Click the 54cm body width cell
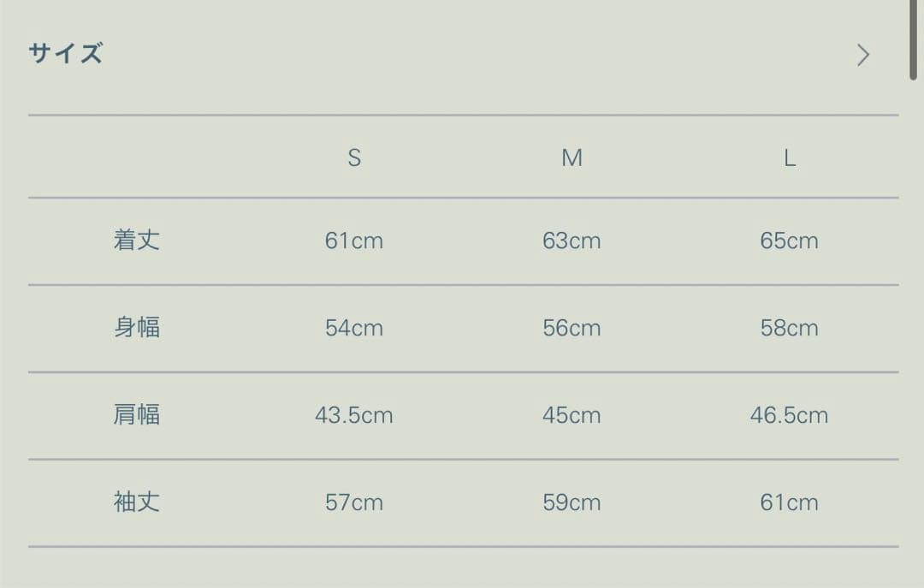 pyautogui.click(x=354, y=328)
